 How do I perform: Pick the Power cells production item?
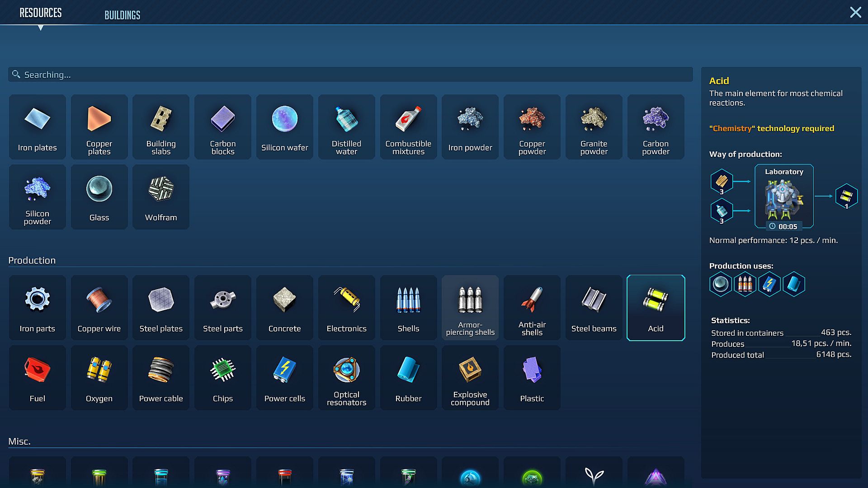284,378
